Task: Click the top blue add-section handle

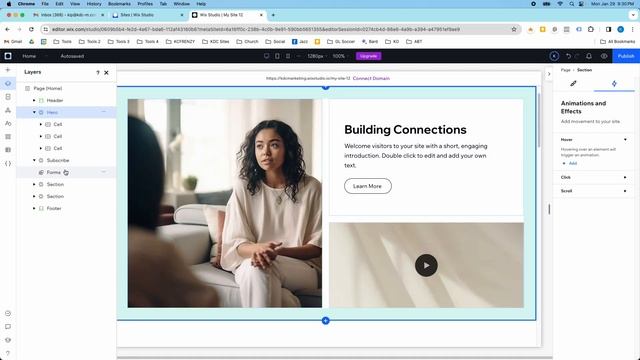Action: 325,87
